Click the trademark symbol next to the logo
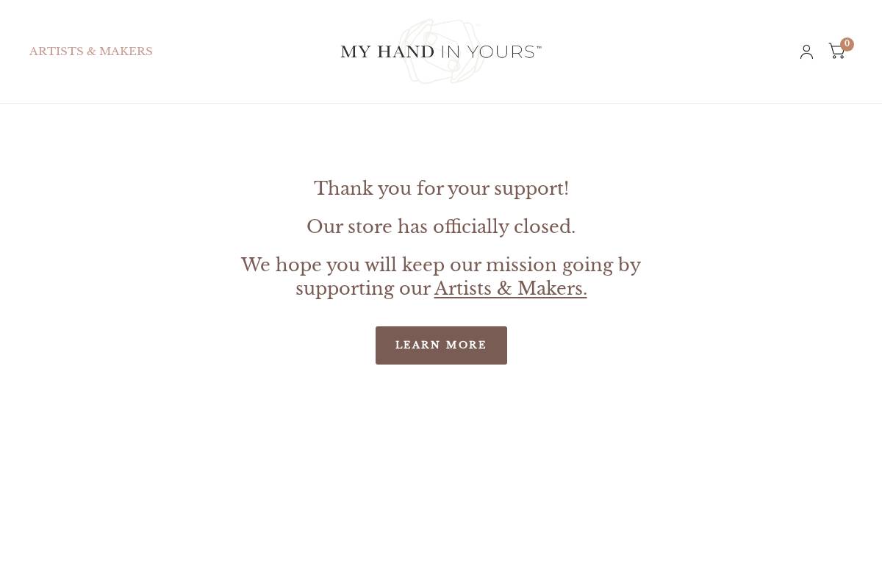This screenshot has width=882, height=588. (x=539, y=47)
